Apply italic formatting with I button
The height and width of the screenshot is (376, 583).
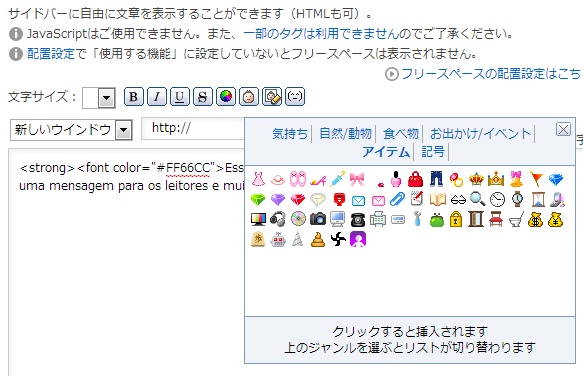(157, 97)
